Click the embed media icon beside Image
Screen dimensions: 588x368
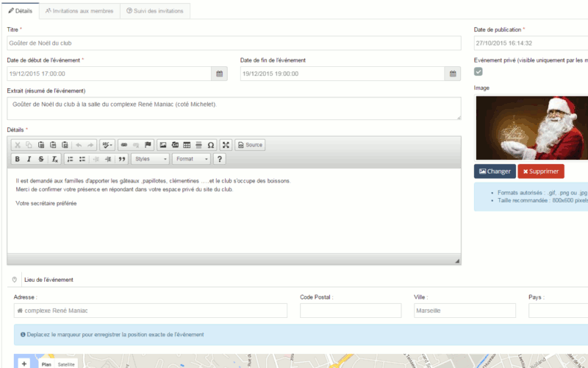[175, 145]
